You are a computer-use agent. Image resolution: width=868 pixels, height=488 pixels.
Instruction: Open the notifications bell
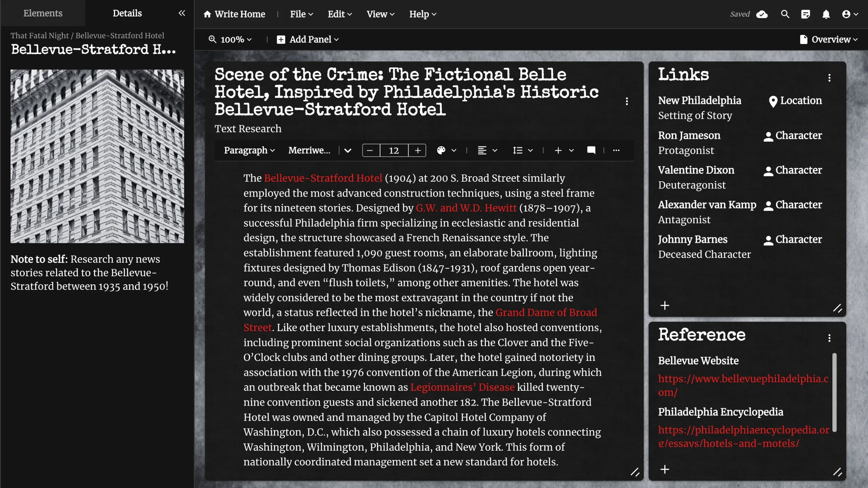[826, 14]
